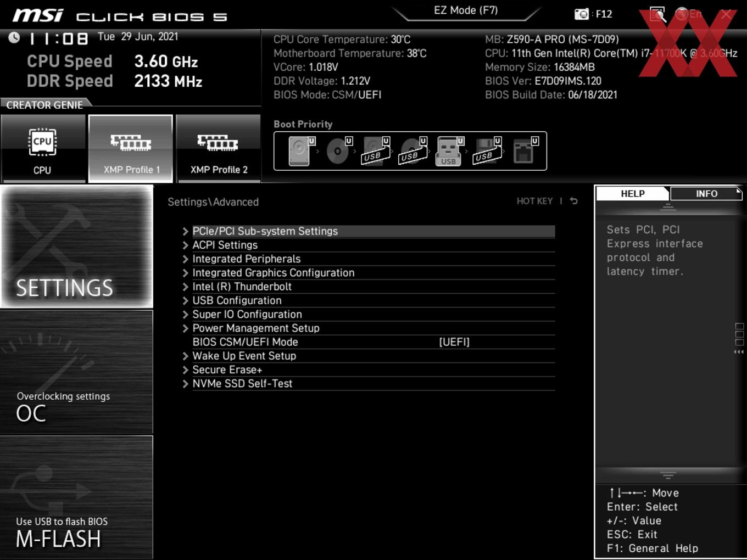Image resolution: width=747 pixels, height=560 pixels.
Task: Click the VCore 1.018V reading
Action: pos(306,67)
